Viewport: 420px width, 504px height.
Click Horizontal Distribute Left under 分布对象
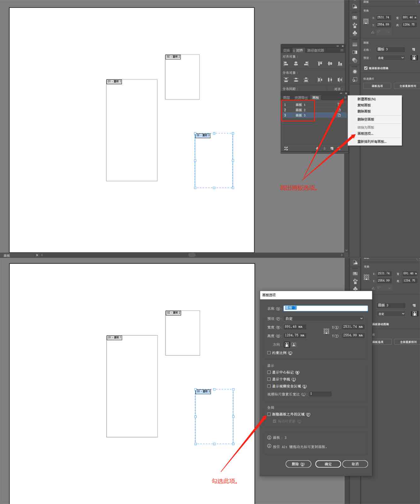coord(320,80)
